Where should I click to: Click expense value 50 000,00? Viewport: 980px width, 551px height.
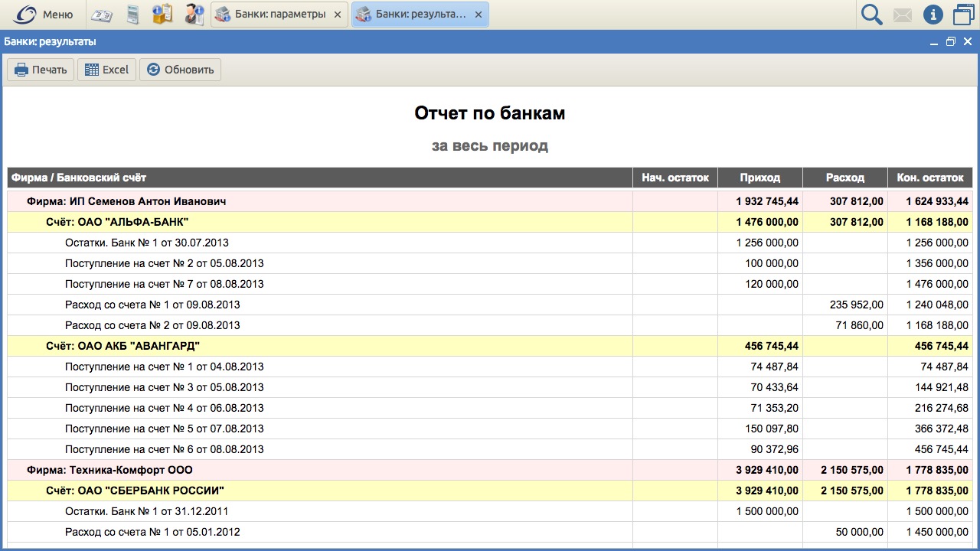click(x=860, y=532)
